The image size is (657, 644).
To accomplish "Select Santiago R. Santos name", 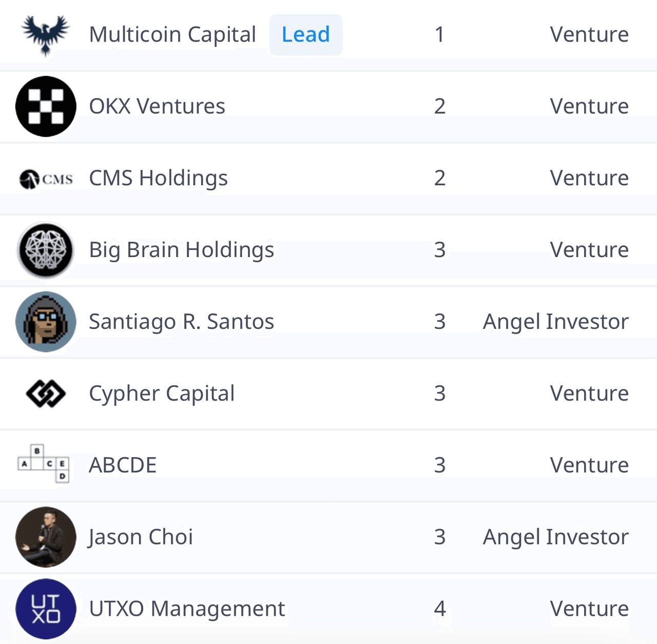I will click(182, 322).
